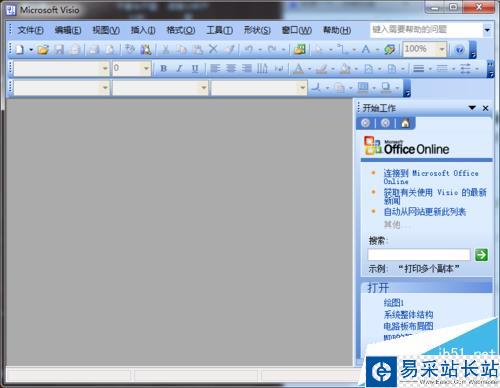Image resolution: width=500 pixels, height=388 pixels.
Task: Open recent file 绘图1
Action: [x=393, y=303]
